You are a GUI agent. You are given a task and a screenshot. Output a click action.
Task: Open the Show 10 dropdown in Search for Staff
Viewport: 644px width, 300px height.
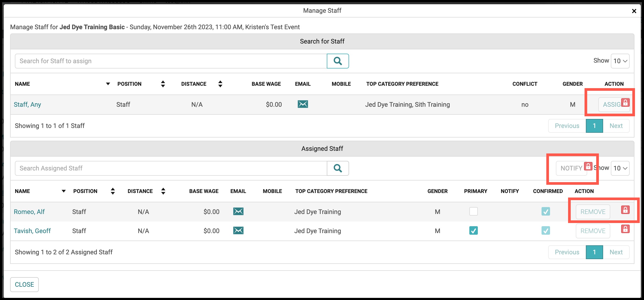click(x=620, y=61)
